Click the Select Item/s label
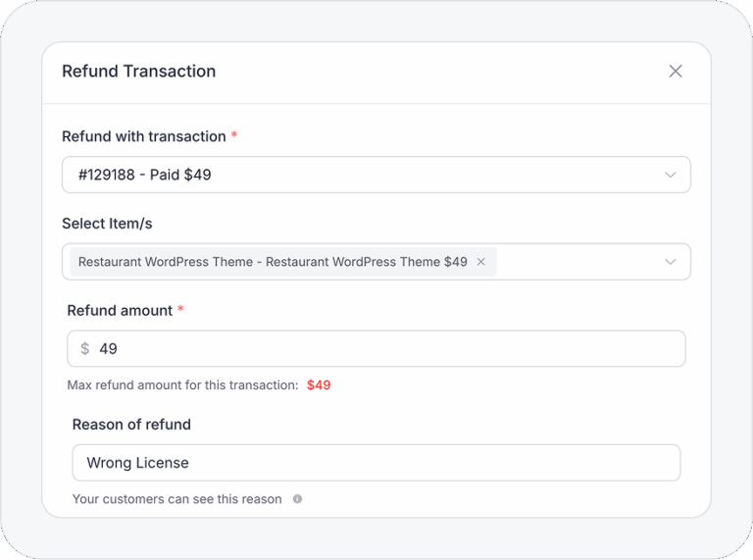This screenshot has height=560, width=753. [107, 224]
